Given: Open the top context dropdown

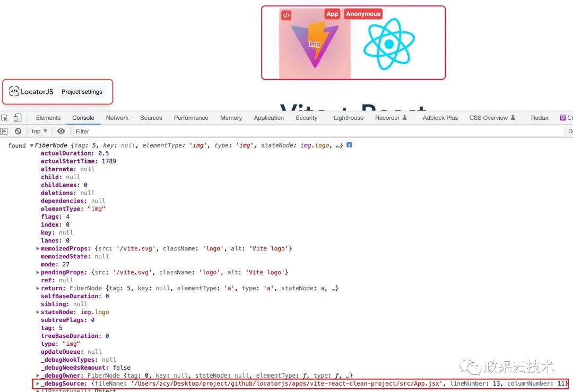Looking at the screenshot, I should 39,131.
